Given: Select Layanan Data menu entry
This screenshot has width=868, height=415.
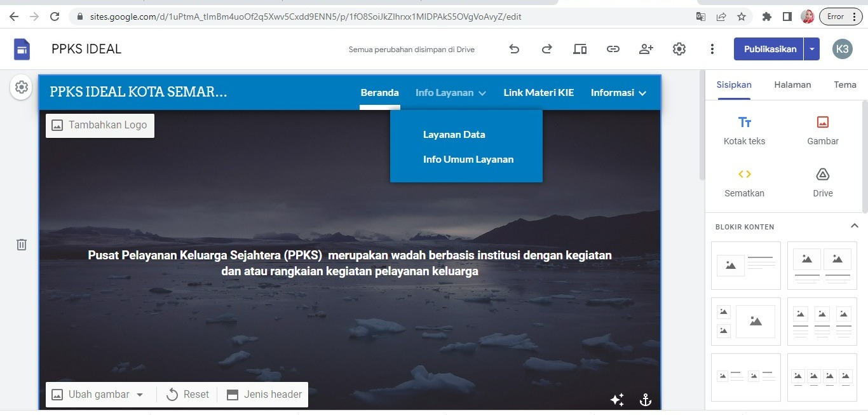Looking at the screenshot, I should (454, 135).
